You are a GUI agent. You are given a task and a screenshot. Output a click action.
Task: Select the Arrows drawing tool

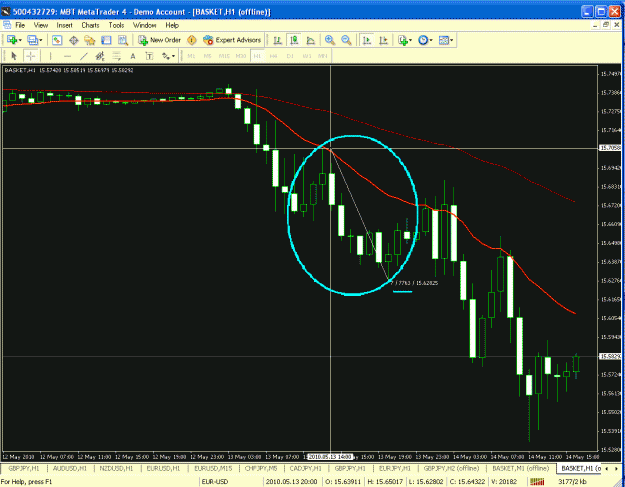click(x=165, y=56)
